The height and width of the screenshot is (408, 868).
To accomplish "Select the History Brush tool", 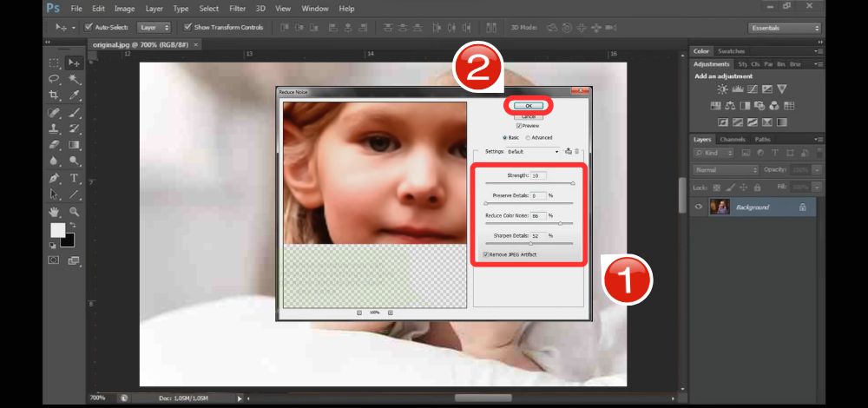I will point(74,128).
